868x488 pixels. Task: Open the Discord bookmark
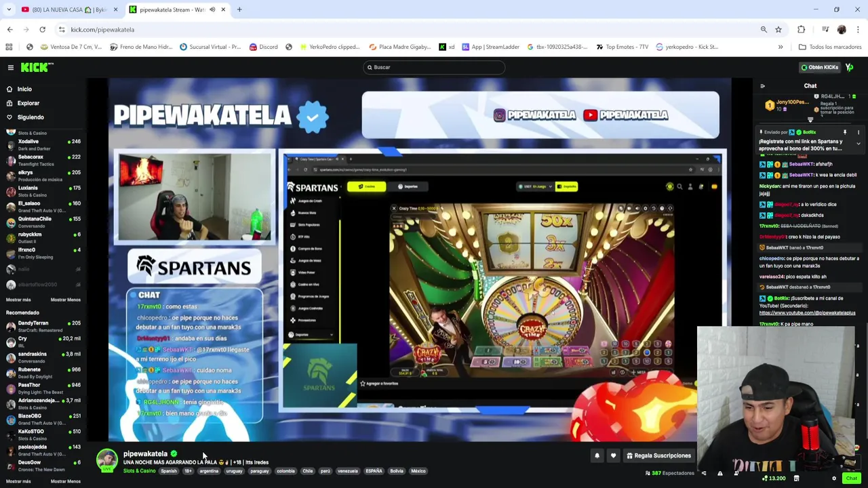click(x=263, y=47)
